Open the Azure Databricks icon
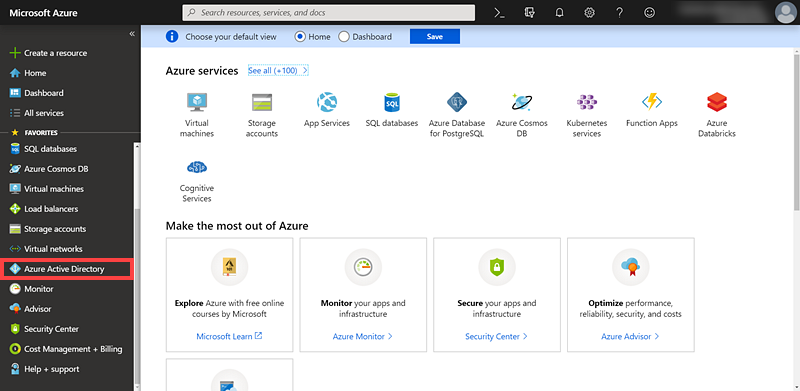The image size is (800, 391). tap(717, 102)
